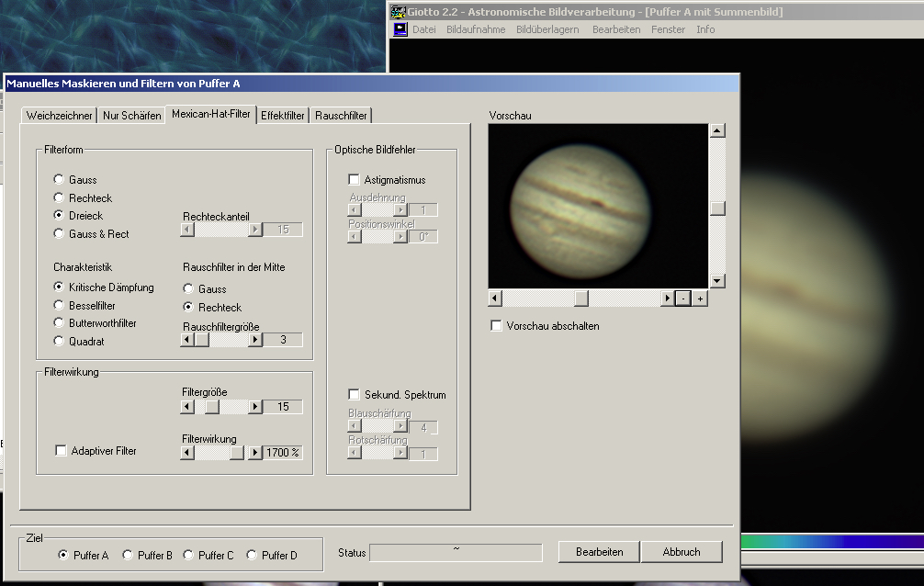
Task: Click preview horizontal scrollbar left arrow
Action: [495, 299]
